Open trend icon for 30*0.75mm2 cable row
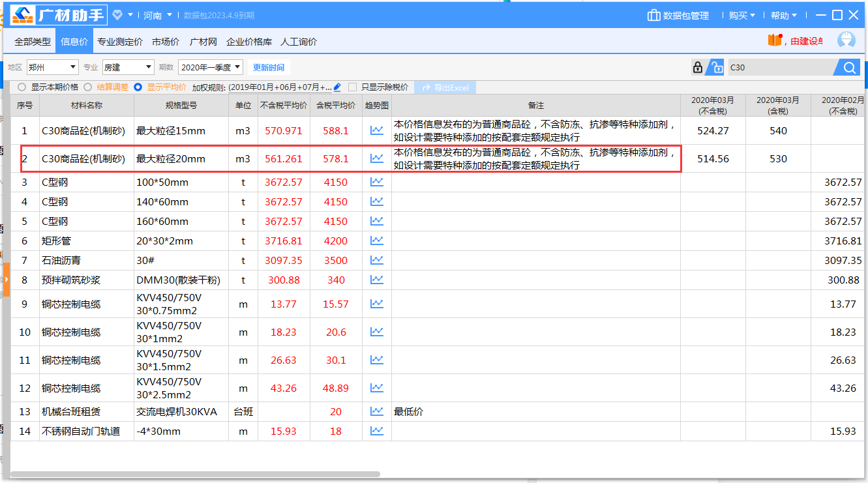 coord(377,304)
